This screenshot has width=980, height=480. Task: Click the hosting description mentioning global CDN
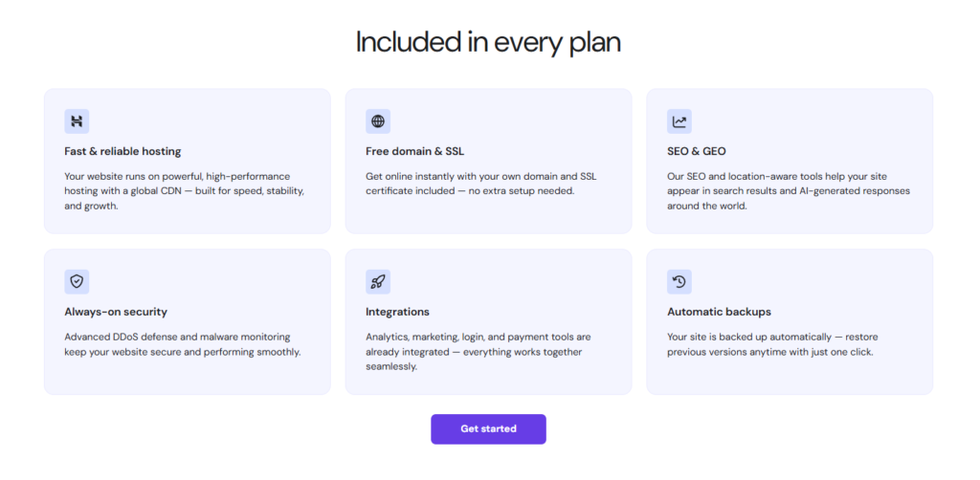tap(184, 191)
